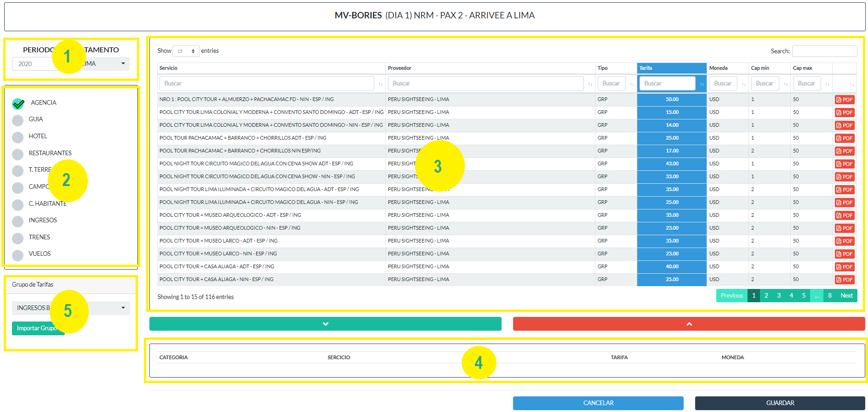Viewport: 868px width, 412px height.
Task: Click sort arrows beside Servicio search field
Action: click(x=380, y=84)
